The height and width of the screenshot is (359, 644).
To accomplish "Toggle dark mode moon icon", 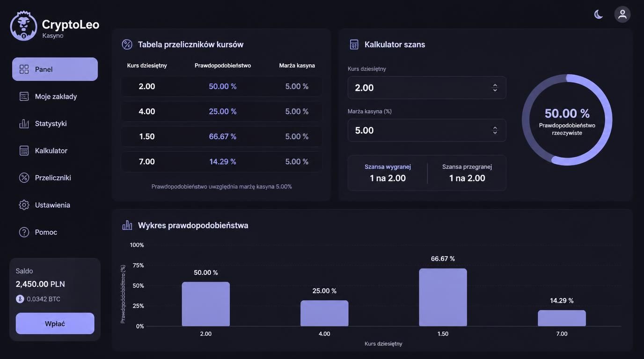I will [599, 14].
